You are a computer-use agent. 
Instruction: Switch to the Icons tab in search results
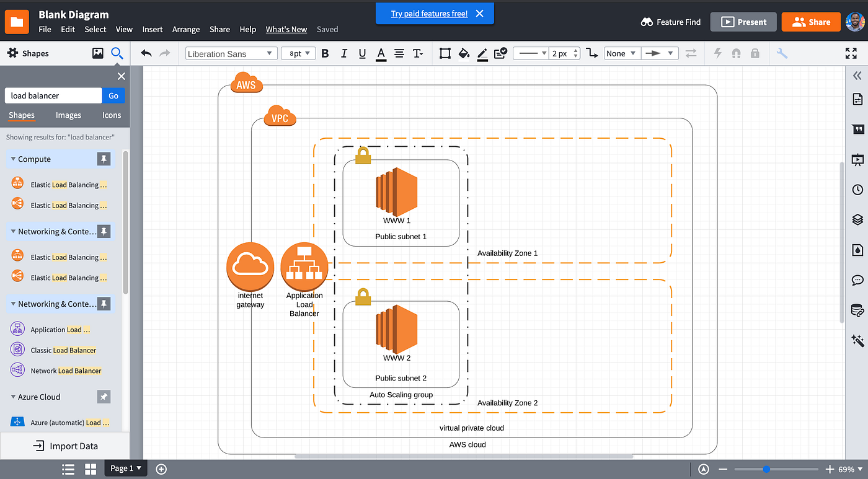[112, 115]
